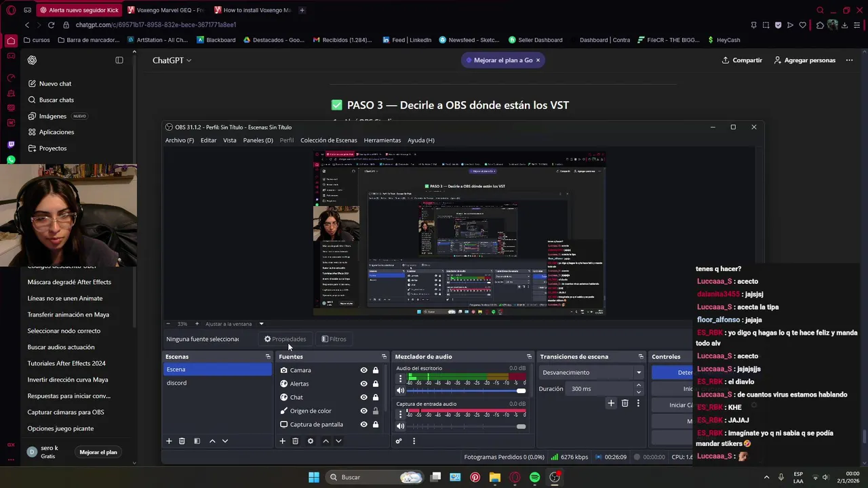Move scene down in Escenas panel
868x488 pixels.
(225, 441)
